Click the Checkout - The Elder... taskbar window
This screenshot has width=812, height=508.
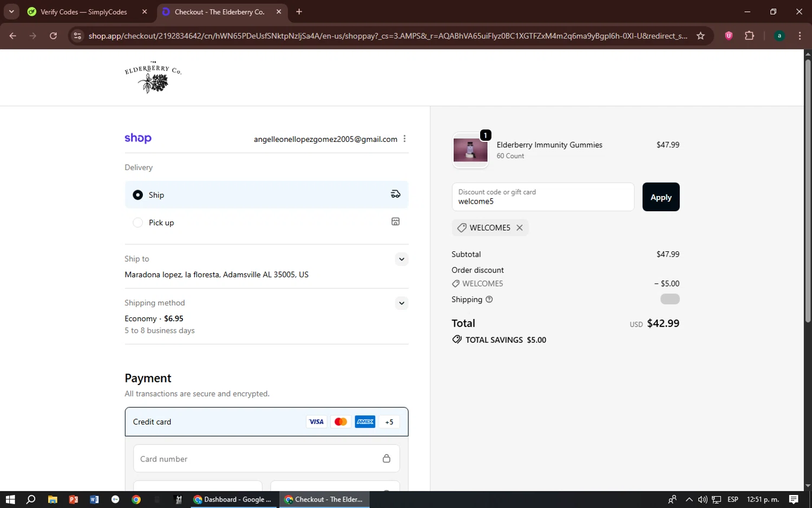pos(324,499)
